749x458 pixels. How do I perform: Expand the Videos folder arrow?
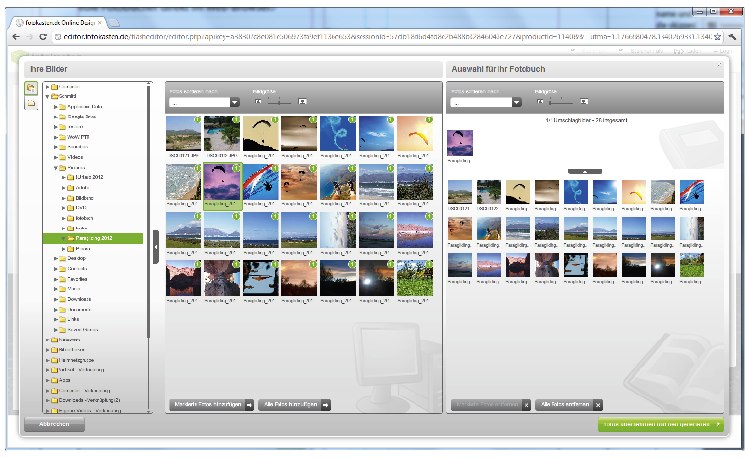(x=55, y=157)
